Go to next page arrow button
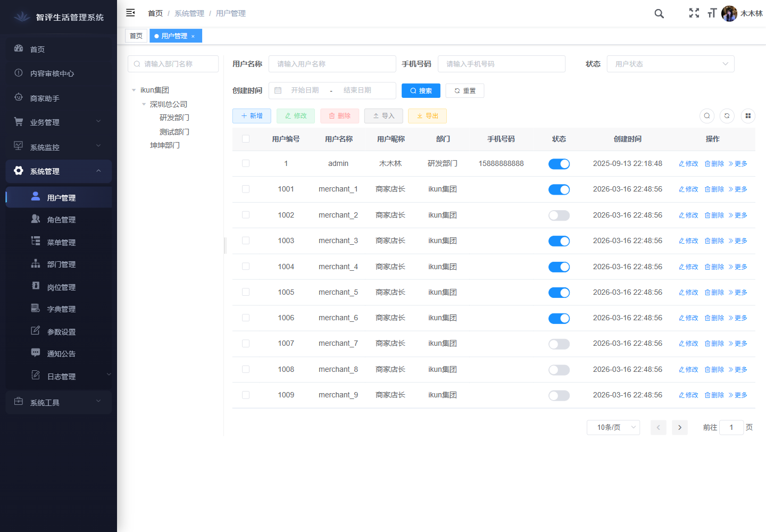 pyautogui.click(x=679, y=427)
